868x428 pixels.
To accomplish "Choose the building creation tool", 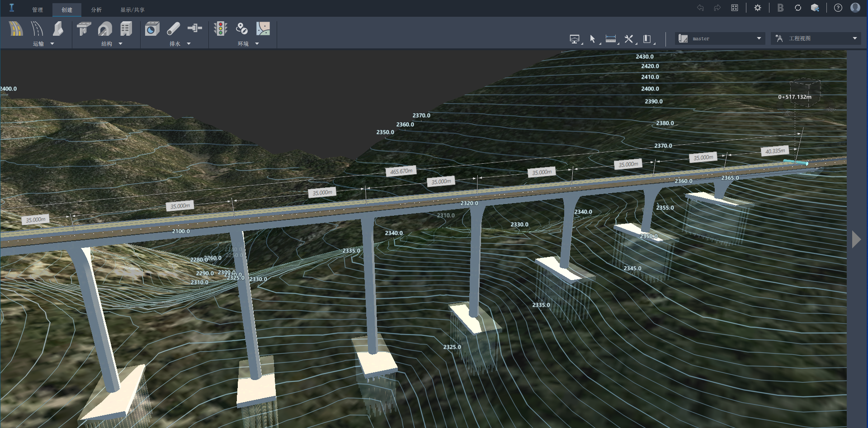I will (126, 29).
